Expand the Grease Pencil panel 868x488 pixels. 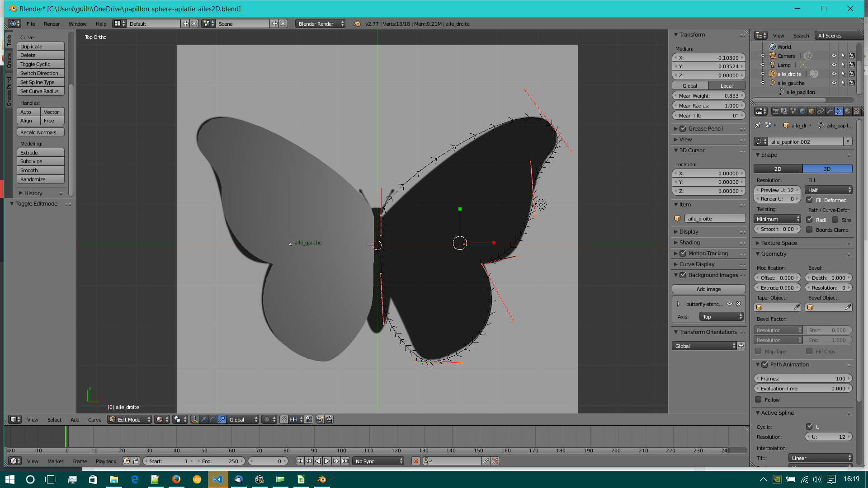point(705,129)
